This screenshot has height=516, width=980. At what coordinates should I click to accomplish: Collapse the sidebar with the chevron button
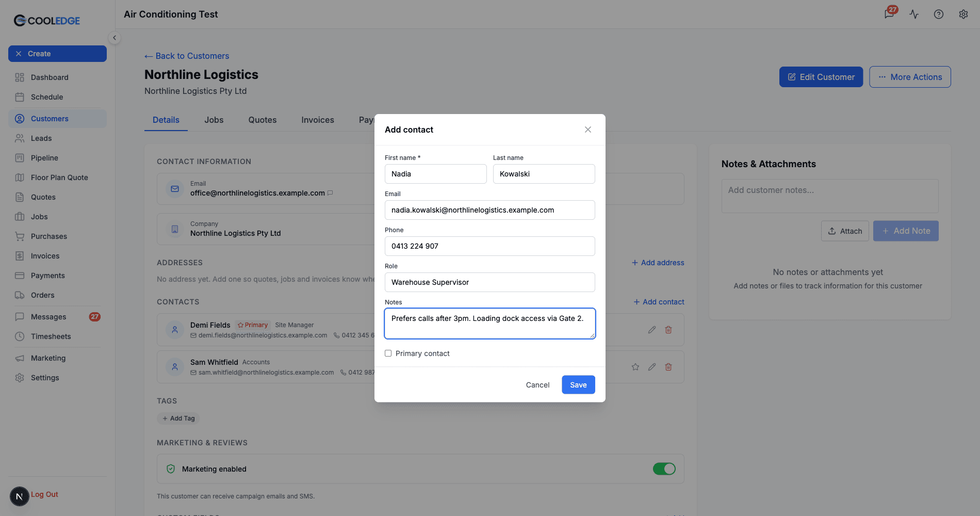pyautogui.click(x=115, y=38)
